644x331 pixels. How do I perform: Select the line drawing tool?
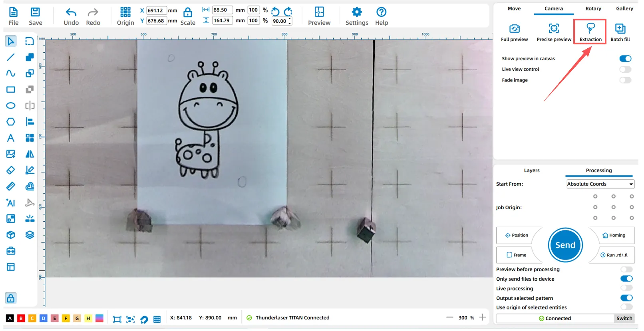(x=11, y=57)
